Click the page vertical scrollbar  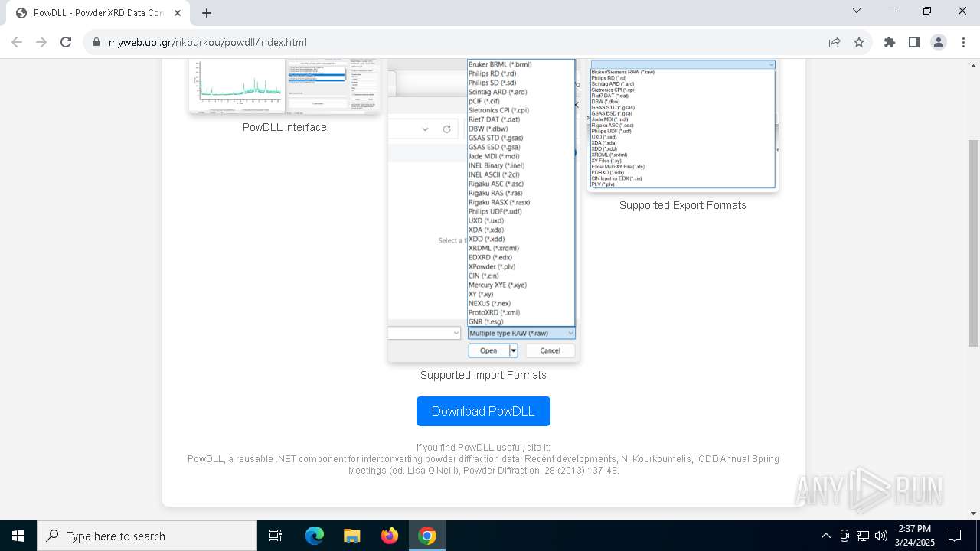973,243
